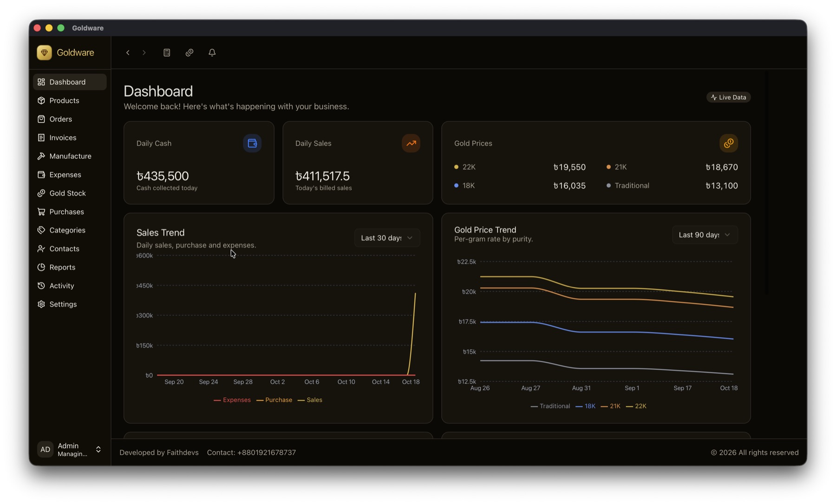Expand the Admin account switcher

point(70,449)
